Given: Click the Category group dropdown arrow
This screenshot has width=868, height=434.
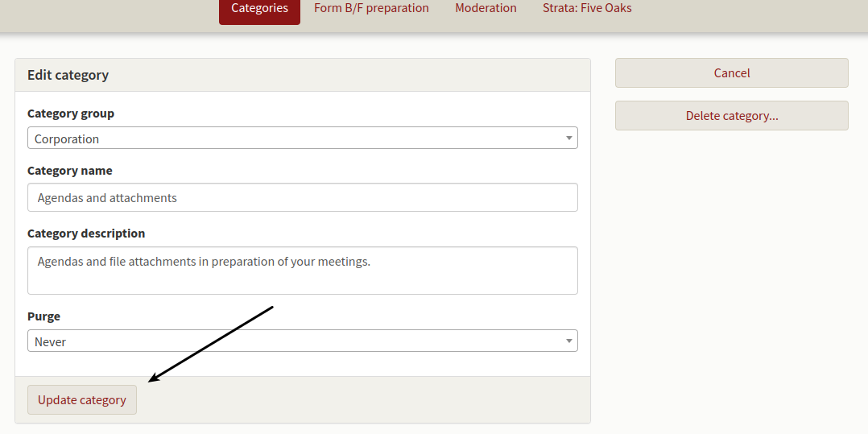Looking at the screenshot, I should 568,138.
